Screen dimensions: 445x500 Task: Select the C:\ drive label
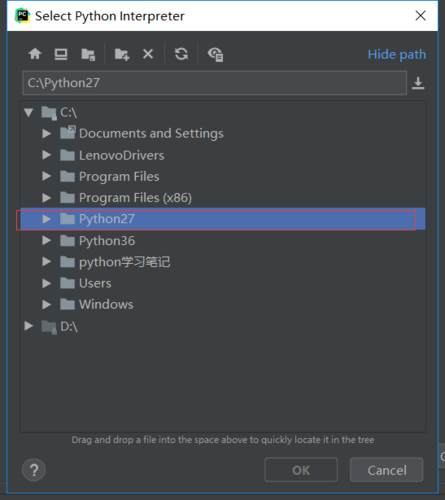click(69, 113)
